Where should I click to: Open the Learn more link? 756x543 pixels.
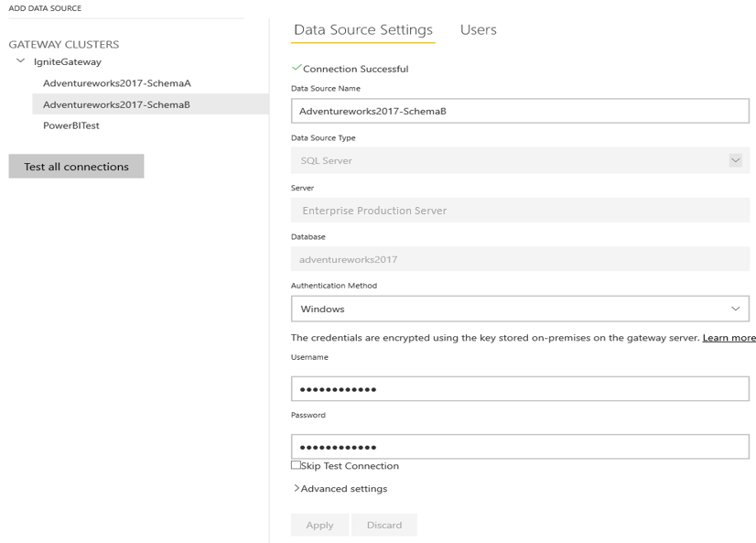click(x=729, y=338)
